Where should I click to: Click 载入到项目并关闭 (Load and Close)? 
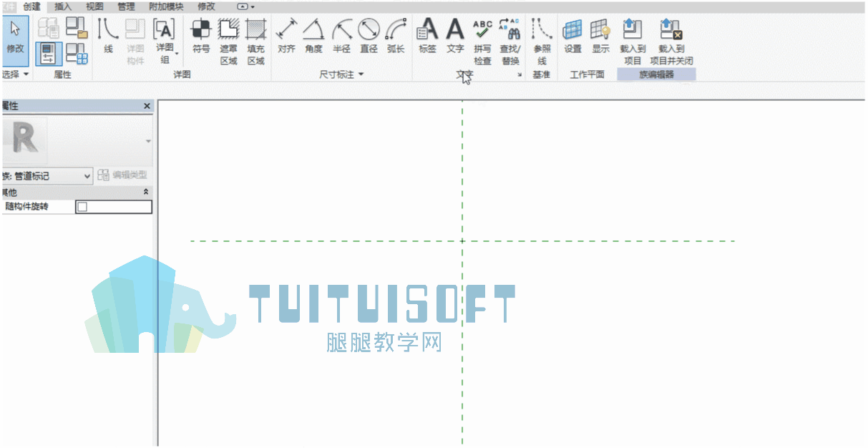click(x=671, y=42)
